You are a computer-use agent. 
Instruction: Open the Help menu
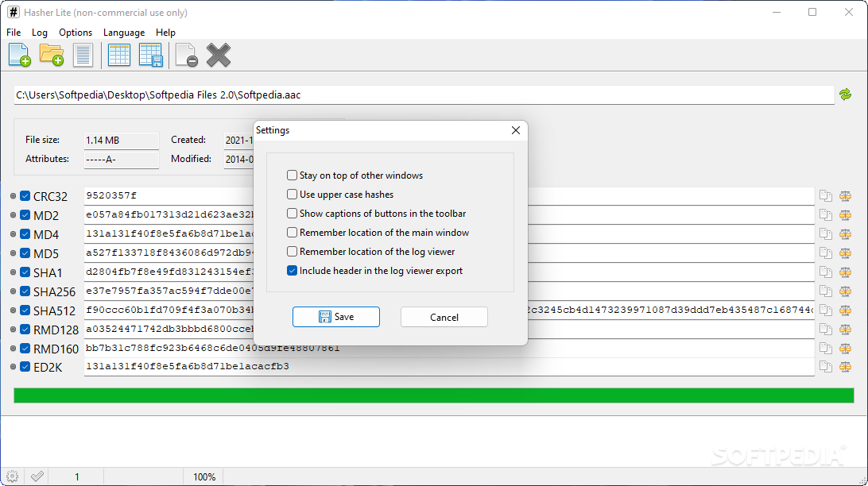point(165,33)
